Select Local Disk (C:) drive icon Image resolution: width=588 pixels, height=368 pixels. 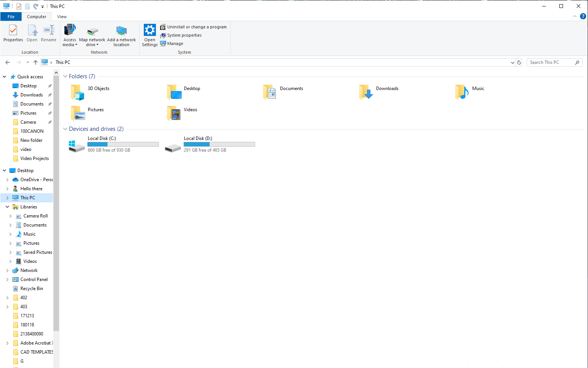click(x=76, y=146)
